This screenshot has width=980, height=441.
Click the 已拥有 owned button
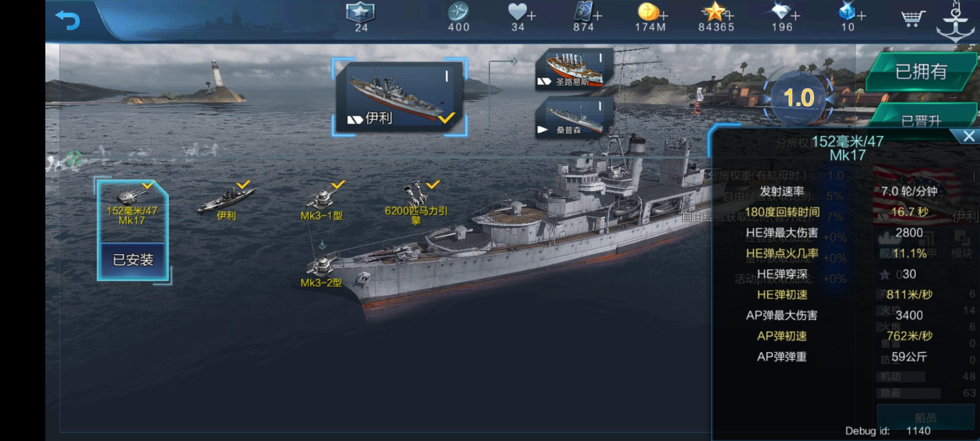(921, 72)
